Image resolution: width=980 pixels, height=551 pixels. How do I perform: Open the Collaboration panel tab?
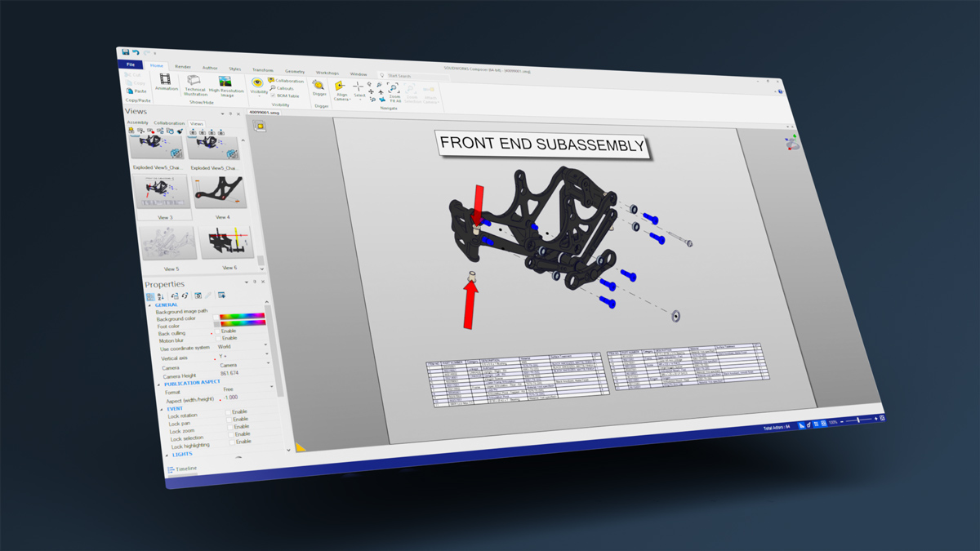point(169,123)
